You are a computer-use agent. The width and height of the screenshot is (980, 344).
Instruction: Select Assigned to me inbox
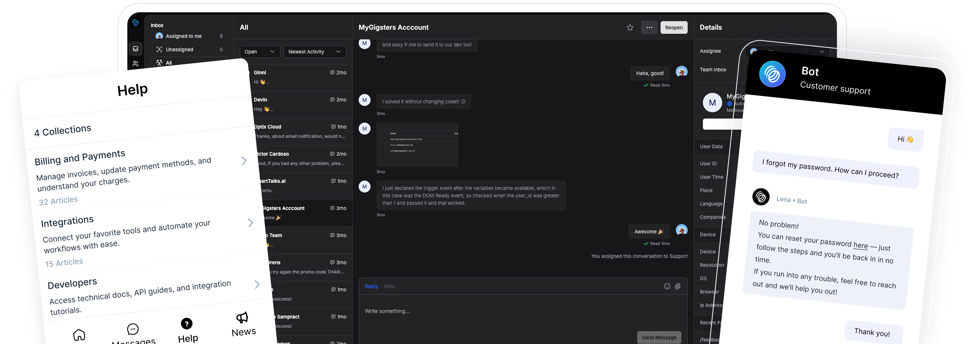(189, 36)
